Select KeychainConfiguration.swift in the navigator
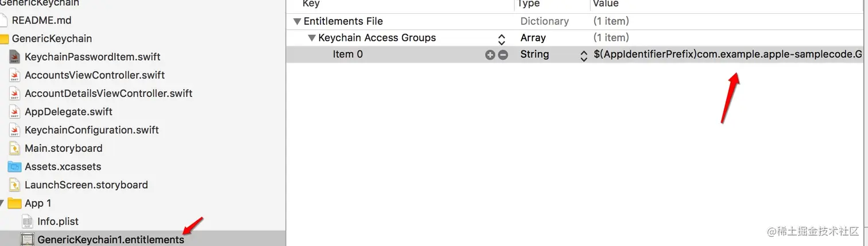868x246 pixels. pos(92,130)
